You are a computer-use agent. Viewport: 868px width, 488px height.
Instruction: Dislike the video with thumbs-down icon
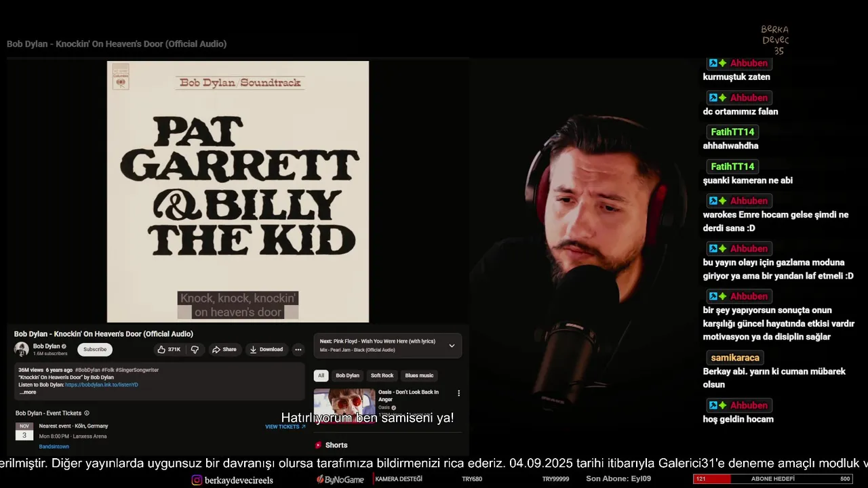click(195, 350)
